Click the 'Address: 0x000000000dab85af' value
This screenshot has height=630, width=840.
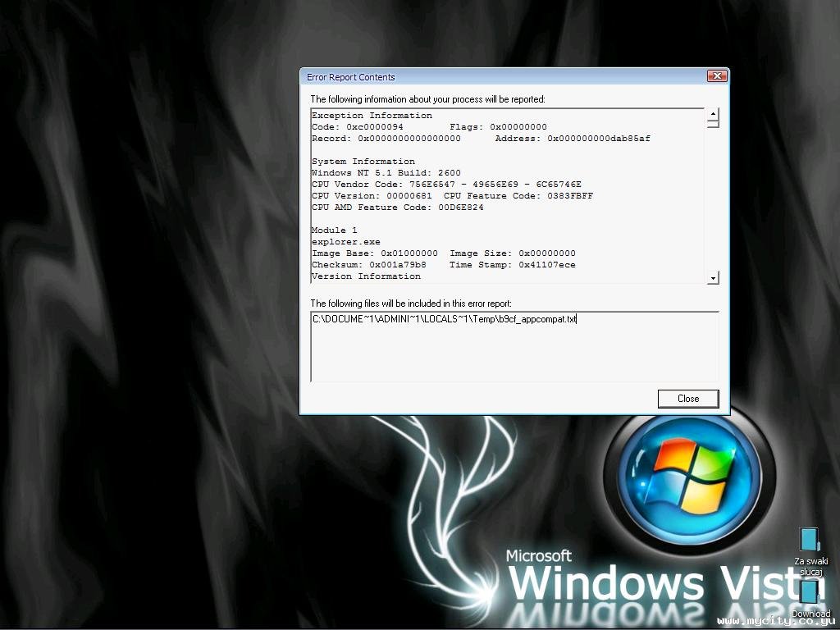(x=572, y=138)
